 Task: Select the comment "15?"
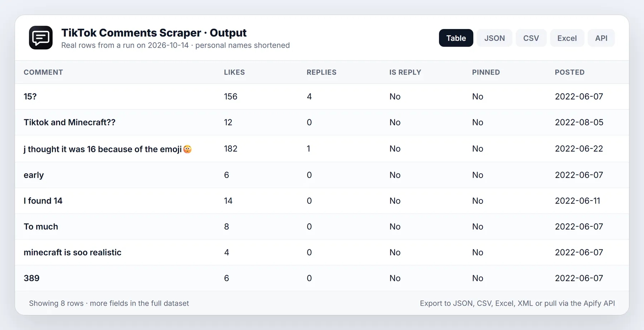click(30, 97)
